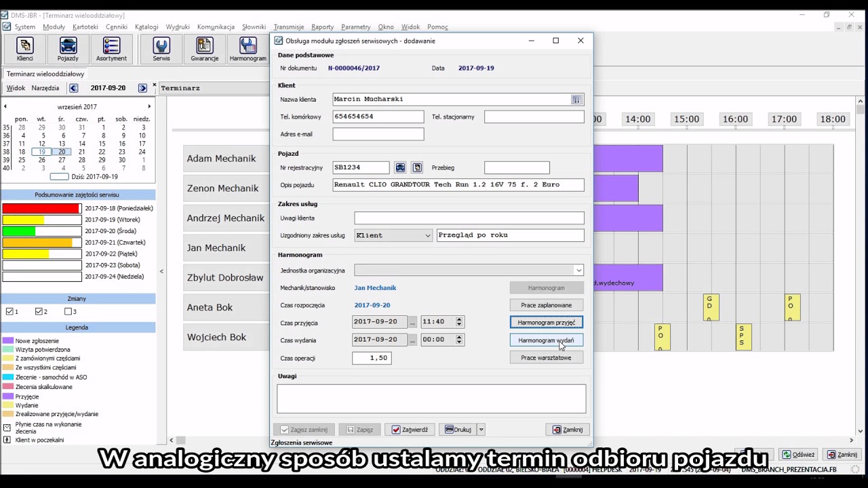Open the Moduły menu
868x488 pixels.
click(54, 27)
